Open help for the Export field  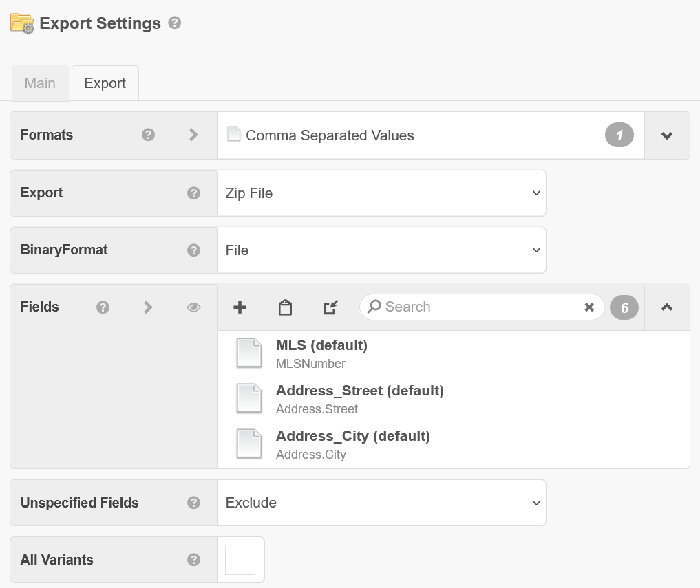tap(193, 193)
